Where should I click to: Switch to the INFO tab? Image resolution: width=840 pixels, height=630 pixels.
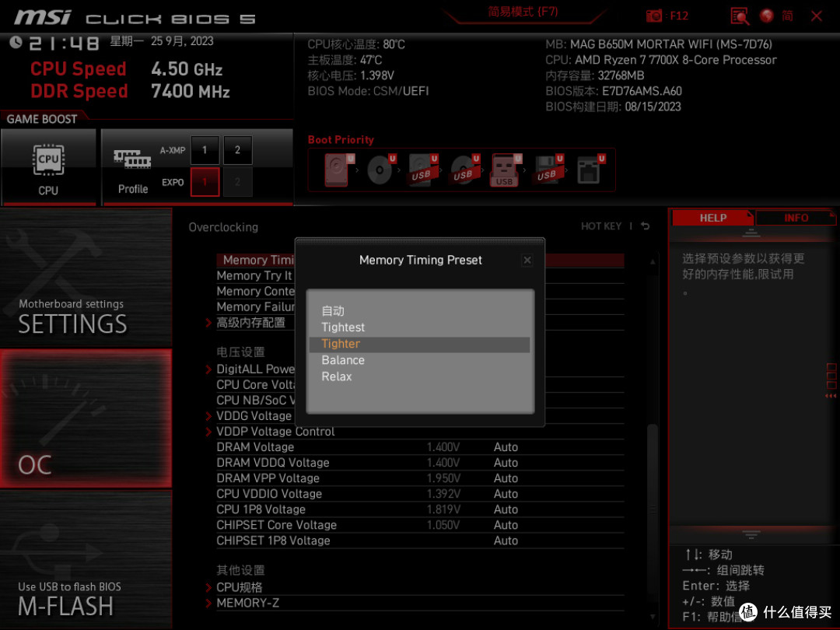796,218
